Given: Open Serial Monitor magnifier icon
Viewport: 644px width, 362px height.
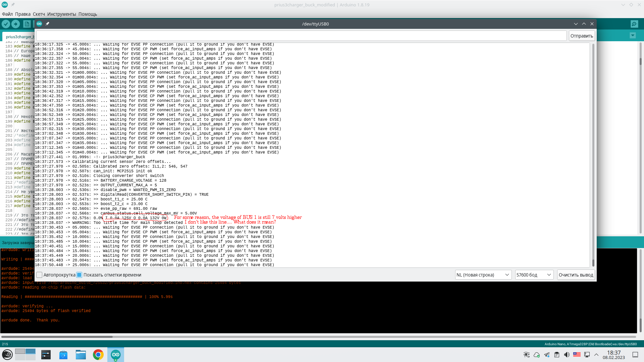Looking at the screenshot, I should pyautogui.click(x=634, y=24).
